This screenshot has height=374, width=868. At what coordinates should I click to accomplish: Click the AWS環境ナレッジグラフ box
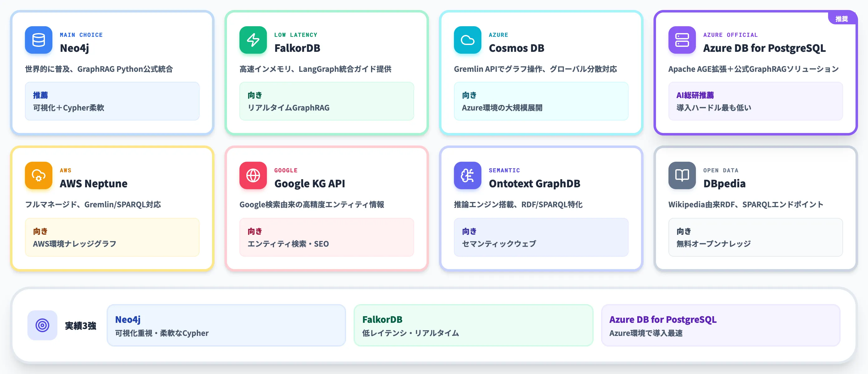112,237
